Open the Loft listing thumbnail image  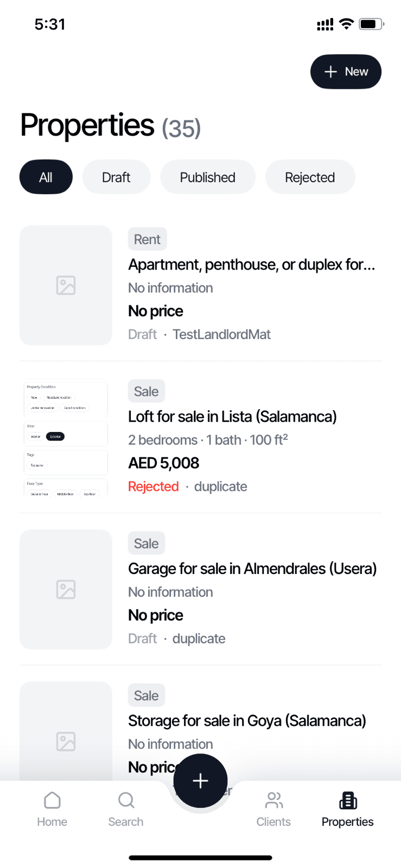pos(66,437)
